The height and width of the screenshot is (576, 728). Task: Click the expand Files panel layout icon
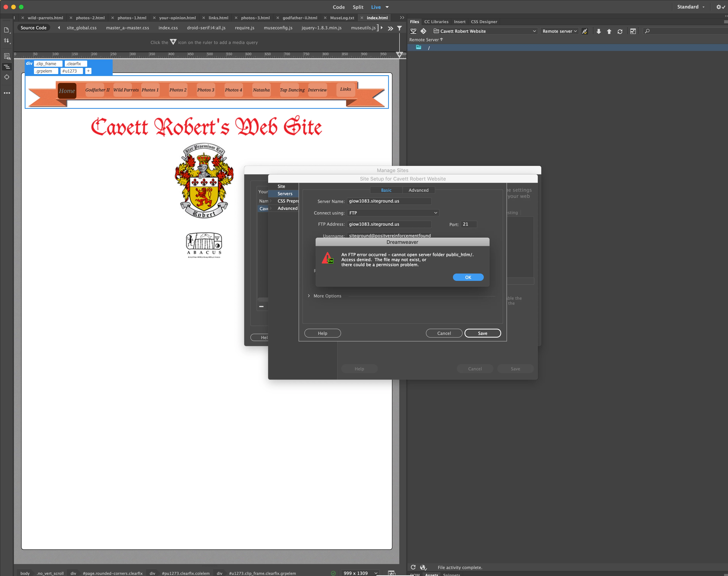(x=633, y=31)
